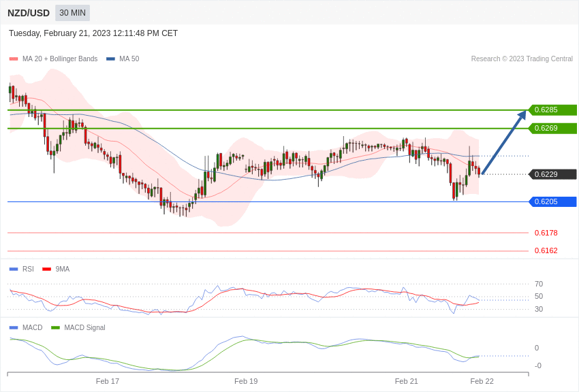Click the MA 20 + Bollinger Bands legend swatch
Viewport: 579px width, 392px height.
tap(14, 59)
